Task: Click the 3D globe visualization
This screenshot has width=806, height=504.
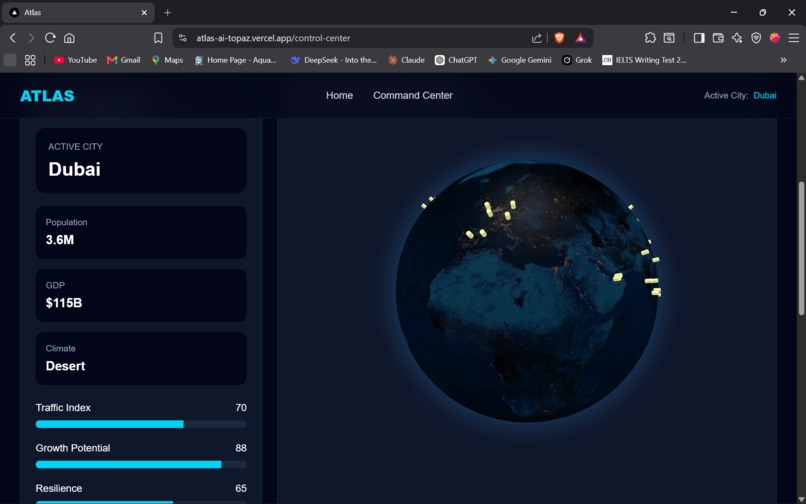Action: click(x=527, y=292)
